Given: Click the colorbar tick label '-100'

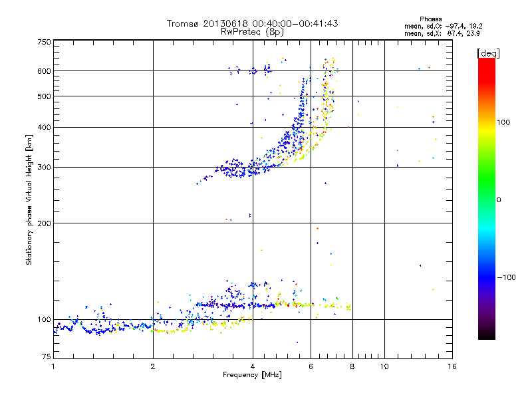Looking at the screenshot, I should click(x=507, y=277).
